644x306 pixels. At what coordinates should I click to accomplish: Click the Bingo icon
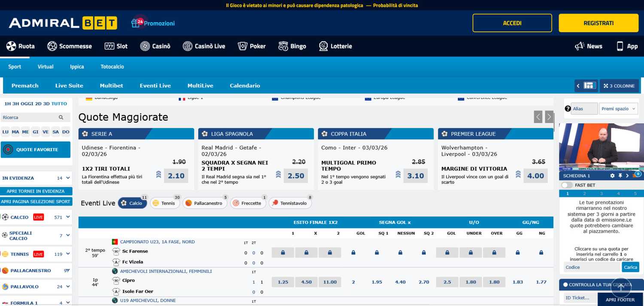pyautogui.click(x=283, y=46)
